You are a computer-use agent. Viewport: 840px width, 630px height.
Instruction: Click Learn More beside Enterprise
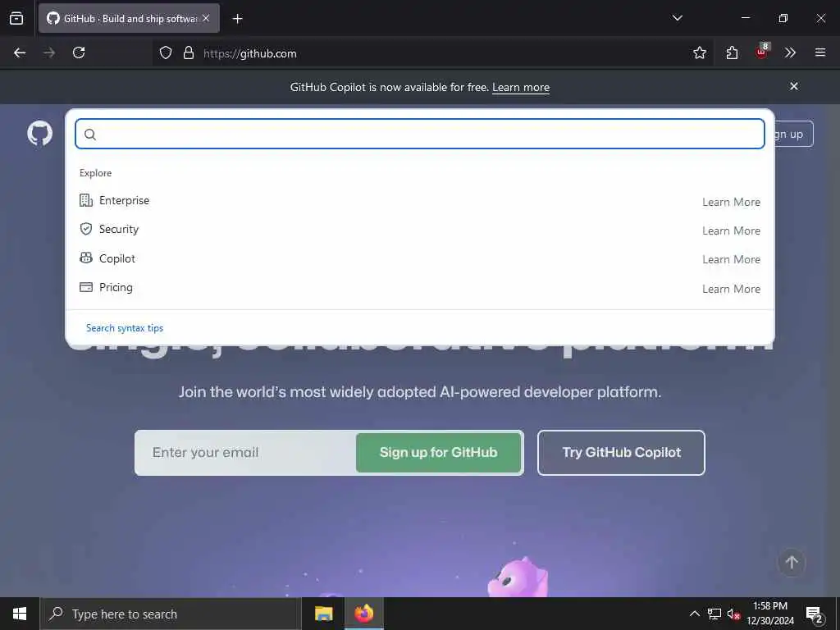coord(731,202)
